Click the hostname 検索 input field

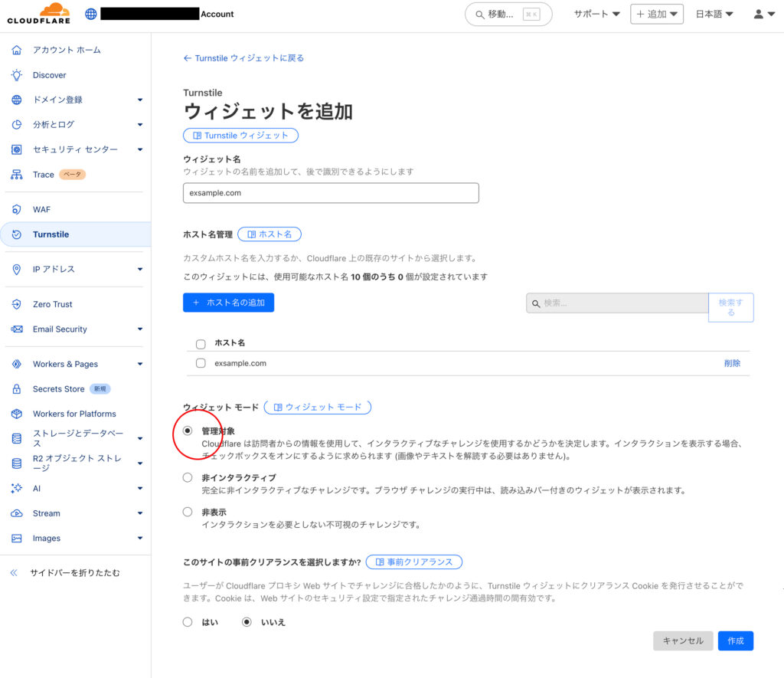coord(618,303)
